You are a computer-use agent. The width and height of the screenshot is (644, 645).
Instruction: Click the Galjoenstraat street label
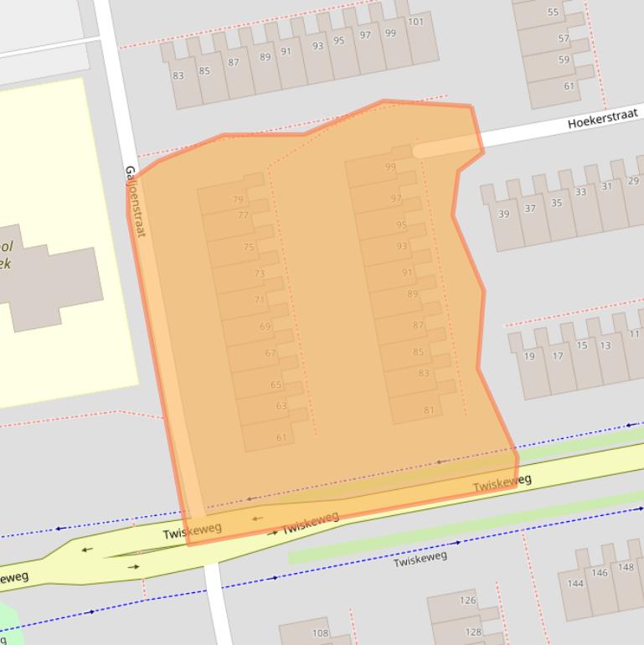[135, 201]
